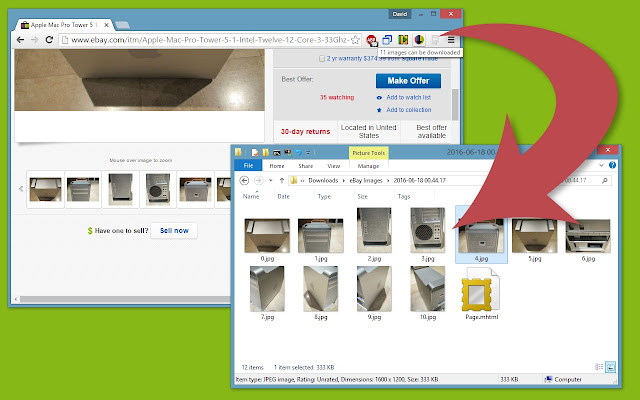
Task: Open Customize Quick Access Toolbar dropdown
Action: coord(308,153)
